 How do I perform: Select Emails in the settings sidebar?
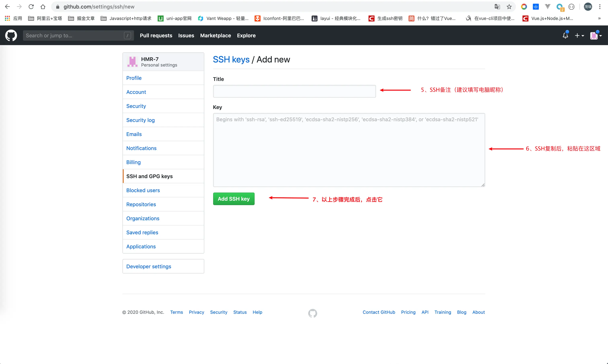[x=134, y=134]
